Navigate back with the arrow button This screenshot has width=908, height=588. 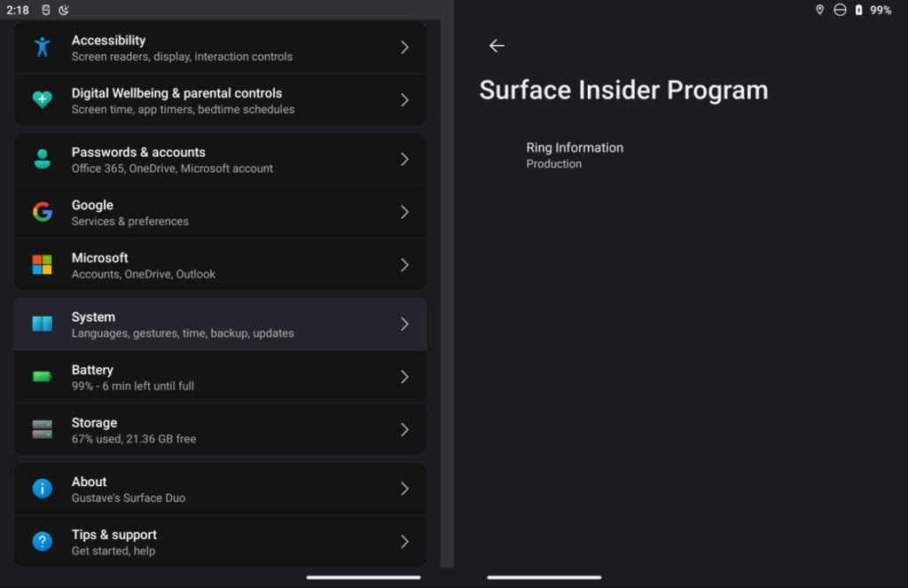pyautogui.click(x=497, y=45)
